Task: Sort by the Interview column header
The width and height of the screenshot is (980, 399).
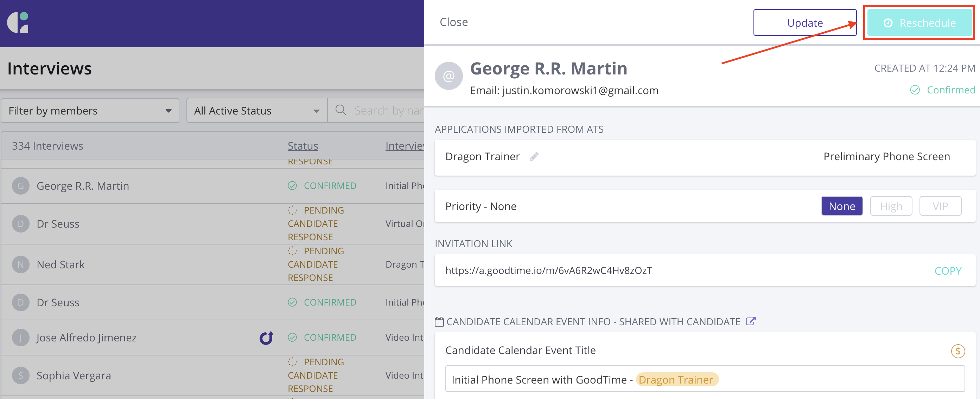Action: pos(404,146)
